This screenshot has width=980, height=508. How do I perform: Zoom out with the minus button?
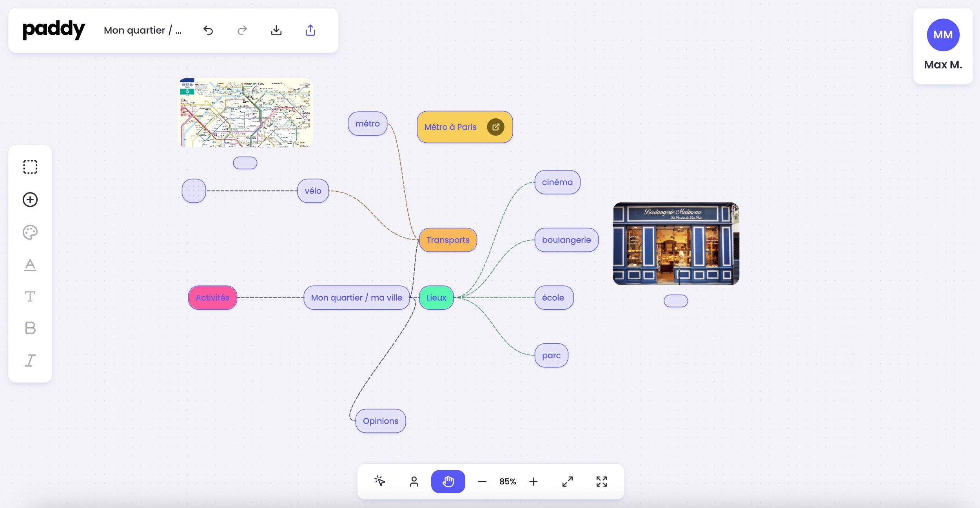tap(482, 481)
